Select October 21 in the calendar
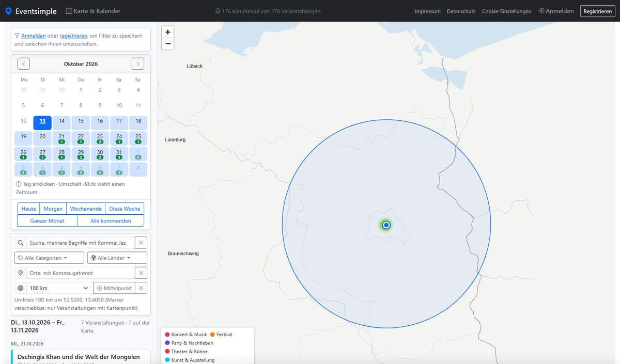Image resolution: width=620 pixels, height=364 pixels. 61,138
